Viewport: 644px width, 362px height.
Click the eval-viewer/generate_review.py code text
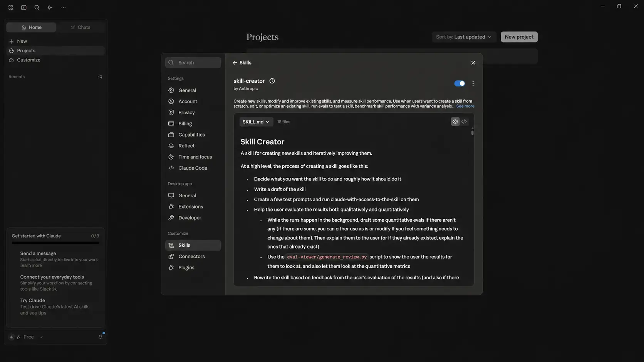click(327, 257)
